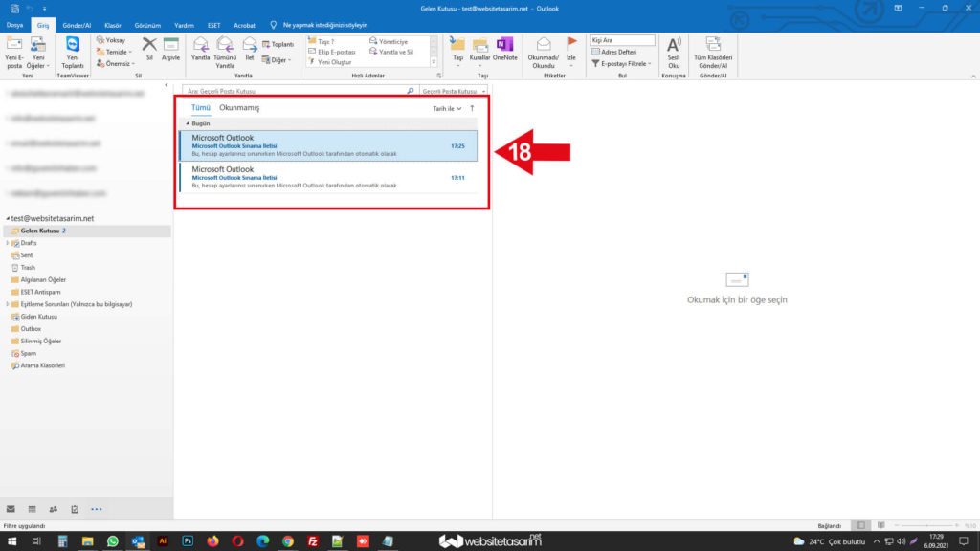This screenshot has width=980, height=551.
Task: Click Tüm Klasörleri Gönder/Al icon
Action: [x=713, y=45]
